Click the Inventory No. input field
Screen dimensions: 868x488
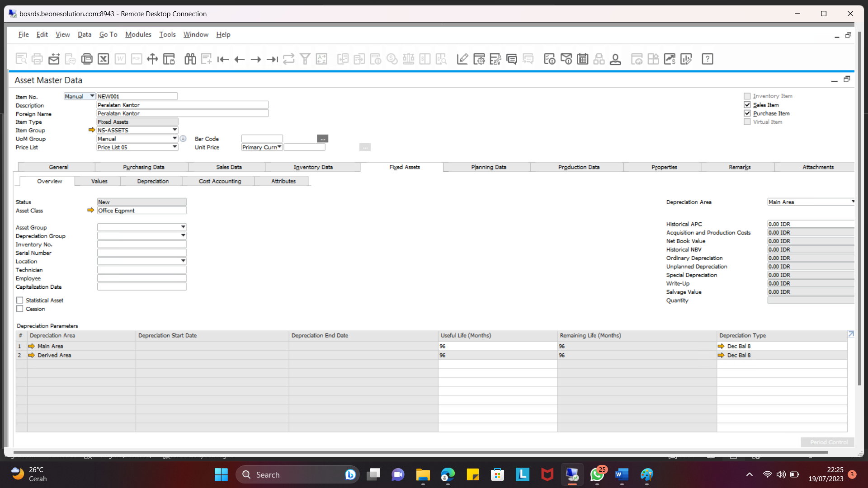pyautogui.click(x=142, y=244)
